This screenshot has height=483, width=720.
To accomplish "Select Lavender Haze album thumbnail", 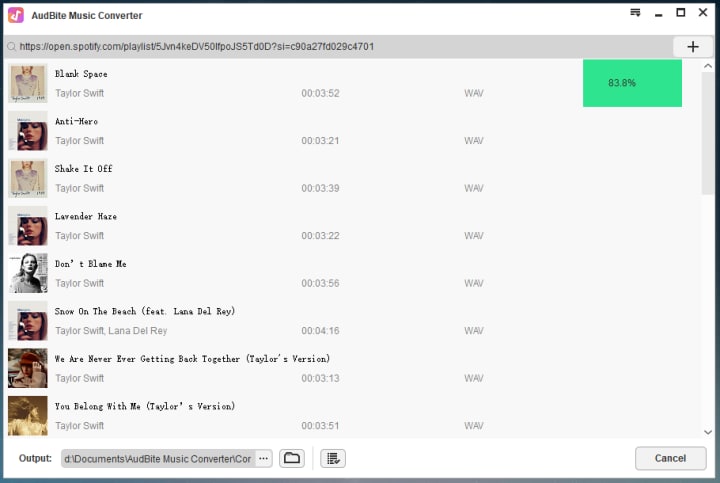I will click(x=28, y=226).
